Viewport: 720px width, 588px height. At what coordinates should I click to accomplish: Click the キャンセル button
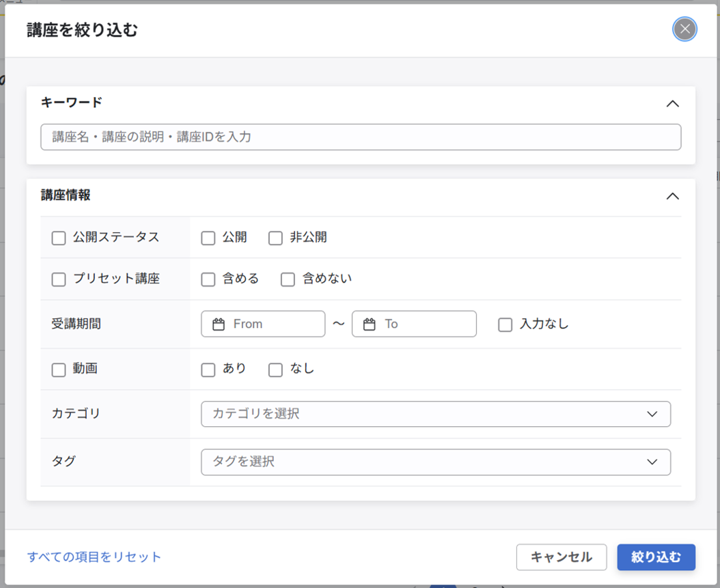[x=562, y=557]
